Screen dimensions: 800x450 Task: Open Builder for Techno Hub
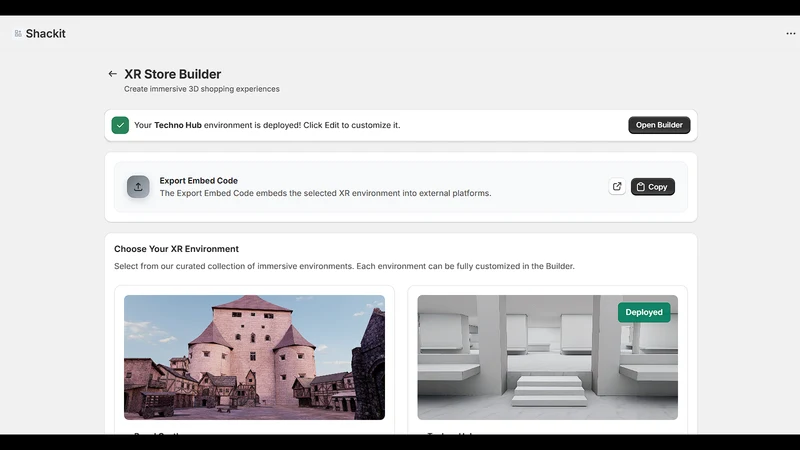pos(659,125)
